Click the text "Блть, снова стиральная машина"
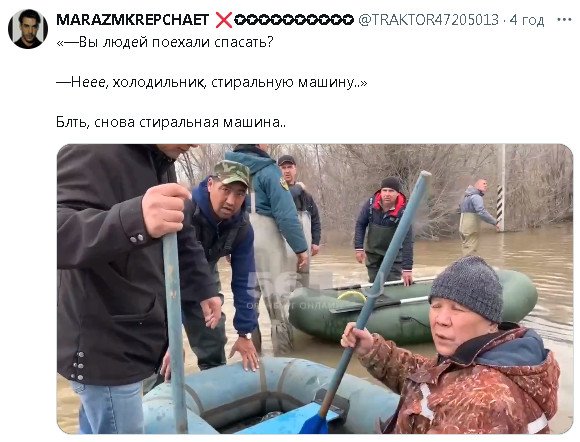The image size is (580, 442). point(171,122)
